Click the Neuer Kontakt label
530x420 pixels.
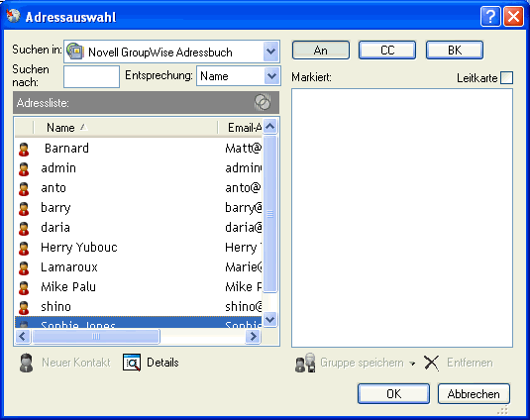click(76, 363)
